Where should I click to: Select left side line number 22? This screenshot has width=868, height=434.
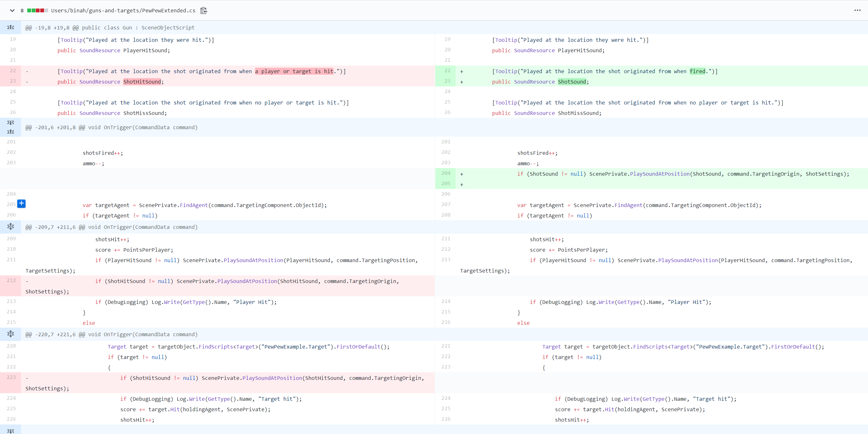click(13, 70)
